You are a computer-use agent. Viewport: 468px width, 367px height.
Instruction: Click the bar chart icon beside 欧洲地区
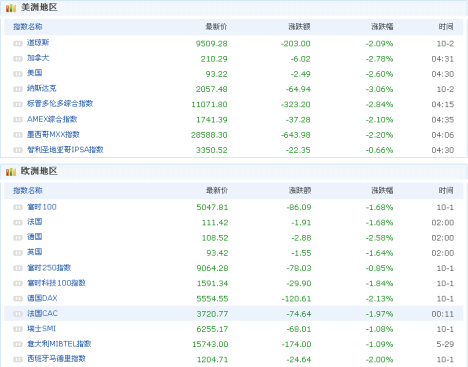tap(11, 171)
